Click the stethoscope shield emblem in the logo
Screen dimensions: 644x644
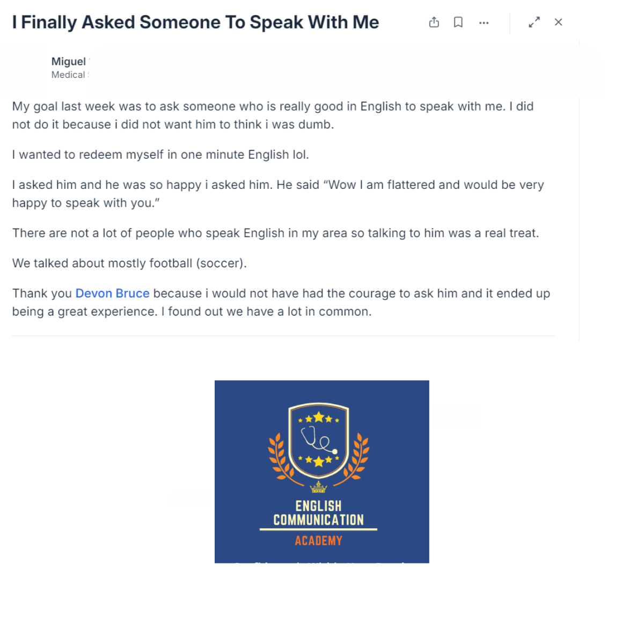tap(319, 440)
